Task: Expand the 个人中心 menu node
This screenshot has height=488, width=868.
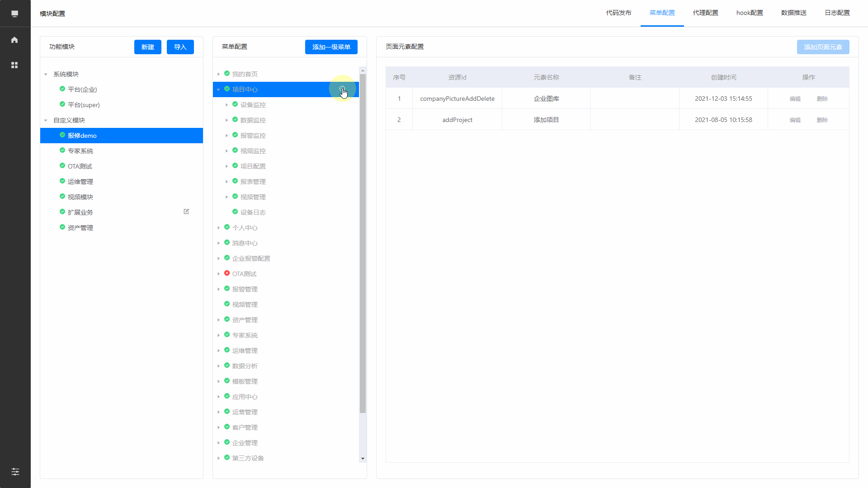Action: click(219, 228)
